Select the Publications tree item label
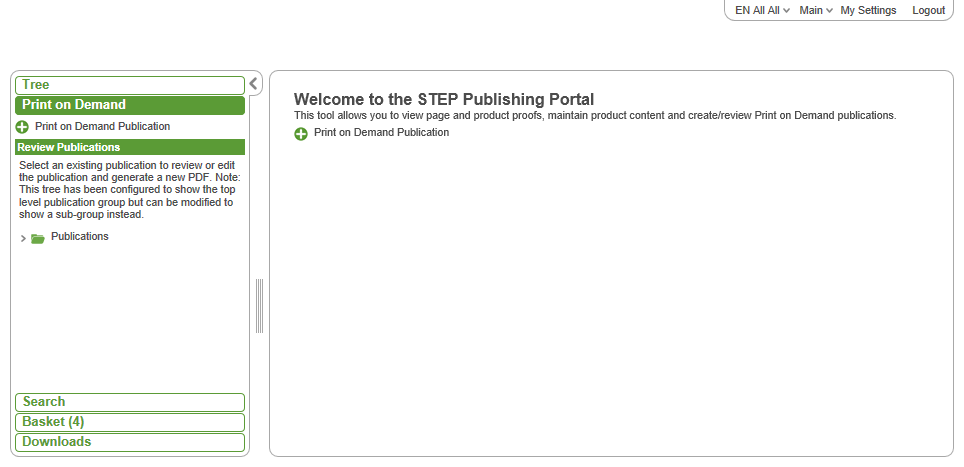Viewport: 964px width, 467px height. tap(79, 237)
